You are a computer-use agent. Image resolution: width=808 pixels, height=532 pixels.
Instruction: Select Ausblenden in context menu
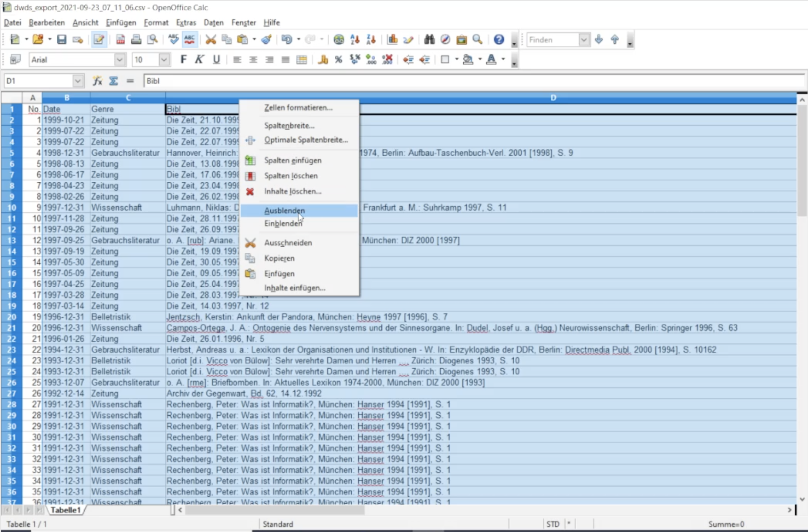point(299,210)
